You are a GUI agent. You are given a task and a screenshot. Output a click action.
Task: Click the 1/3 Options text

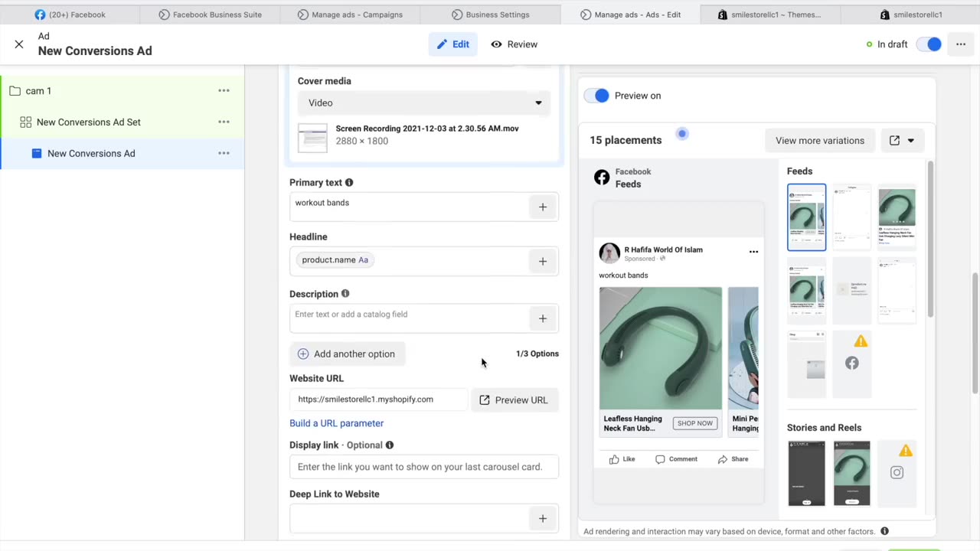point(537,354)
